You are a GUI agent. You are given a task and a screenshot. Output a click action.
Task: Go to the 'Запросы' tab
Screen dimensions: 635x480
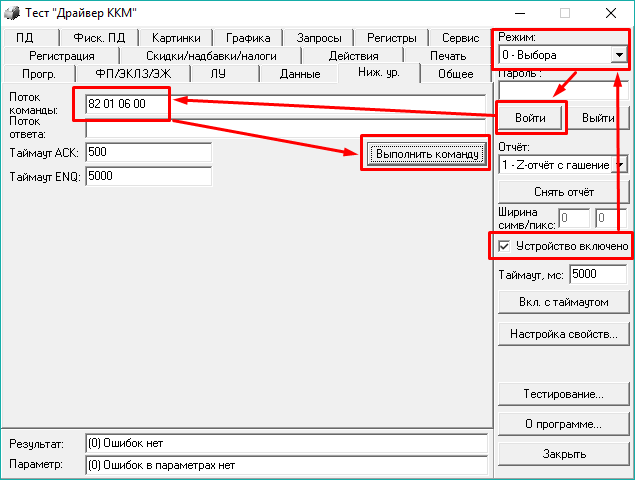tap(316, 38)
